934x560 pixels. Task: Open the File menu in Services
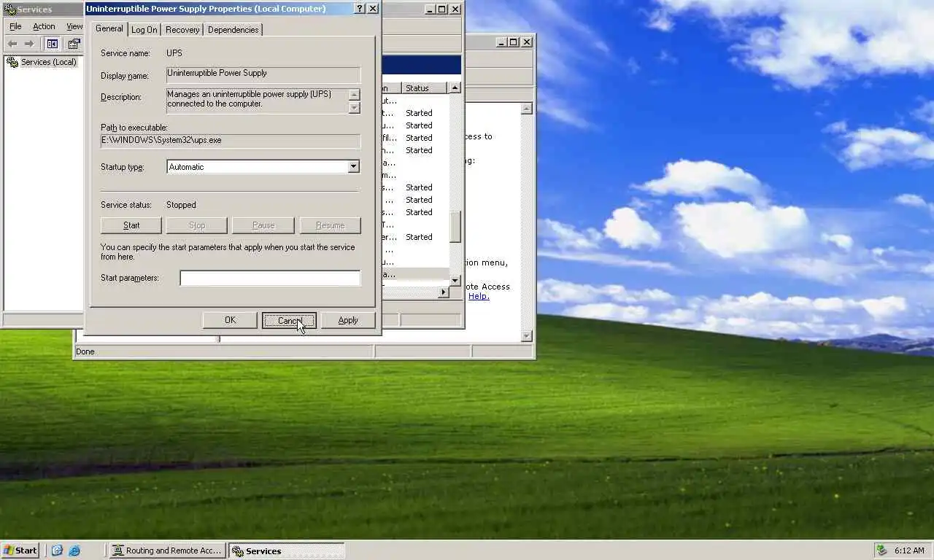pos(15,26)
